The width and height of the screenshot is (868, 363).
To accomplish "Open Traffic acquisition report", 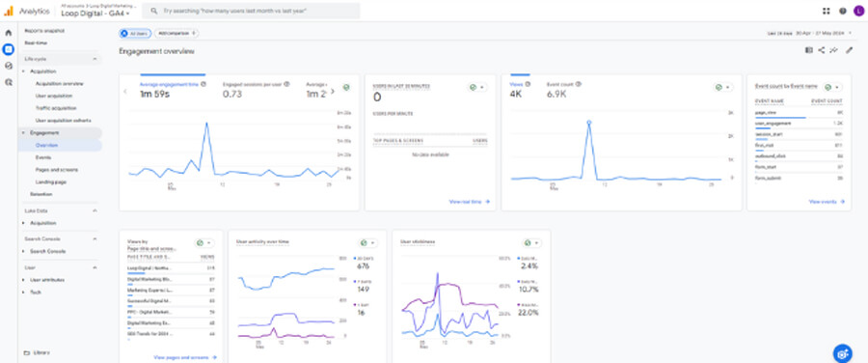I will [56, 108].
